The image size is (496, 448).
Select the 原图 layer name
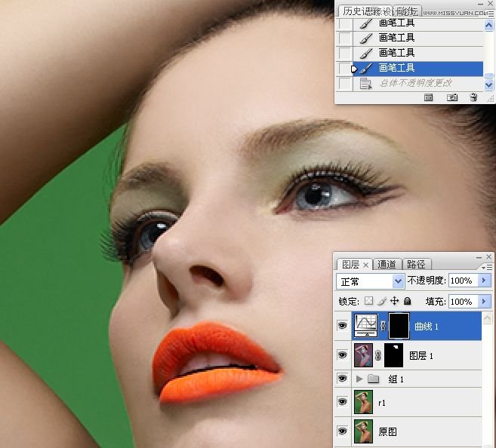point(387,431)
